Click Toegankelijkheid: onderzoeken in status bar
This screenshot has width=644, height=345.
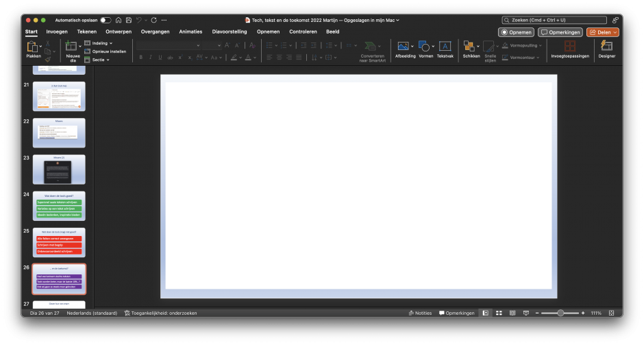click(x=160, y=313)
